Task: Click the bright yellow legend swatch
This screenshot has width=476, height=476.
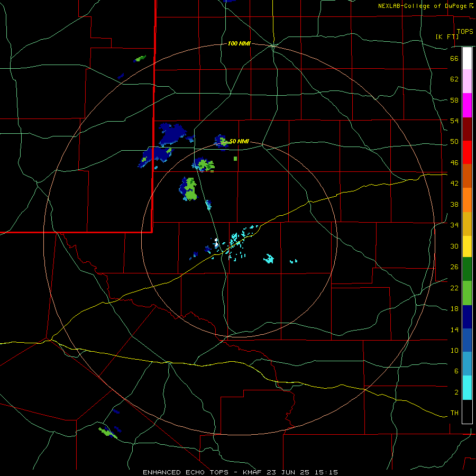Action: pyautogui.click(x=467, y=246)
